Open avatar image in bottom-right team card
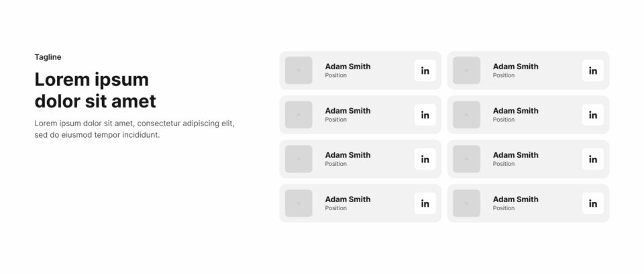 coord(467,203)
